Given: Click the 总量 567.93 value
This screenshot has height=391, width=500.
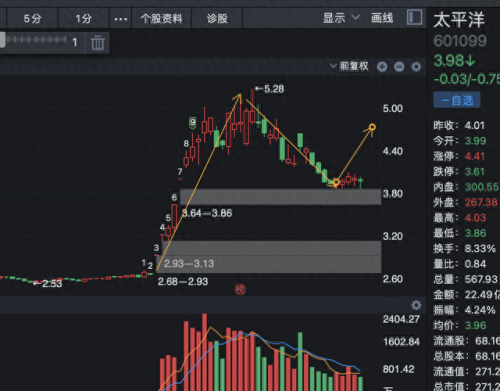Looking at the screenshot, I should (x=482, y=279).
